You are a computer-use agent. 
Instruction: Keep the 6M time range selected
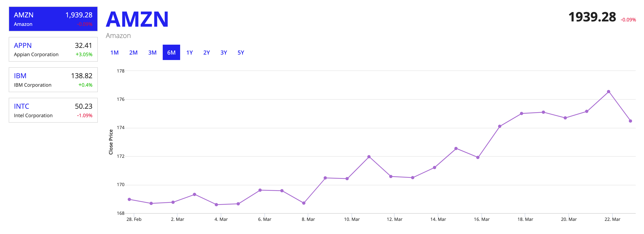[171, 53]
